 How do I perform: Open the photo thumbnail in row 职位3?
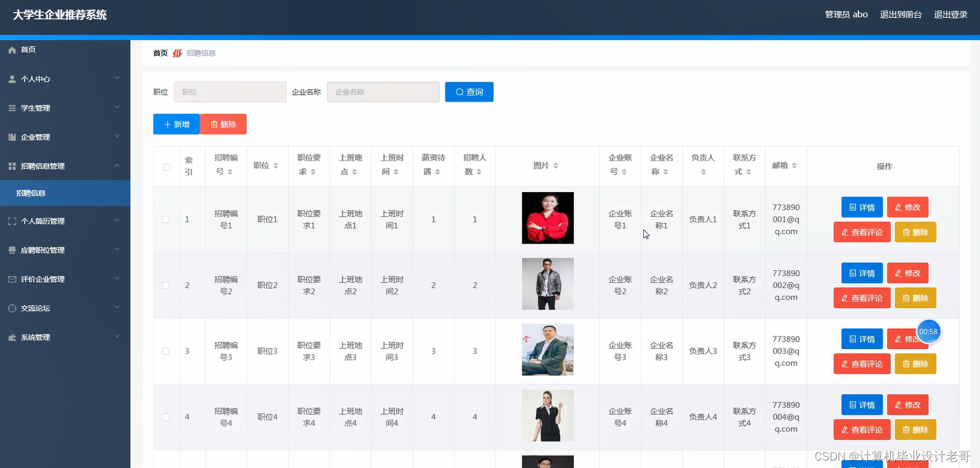click(x=548, y=350)
